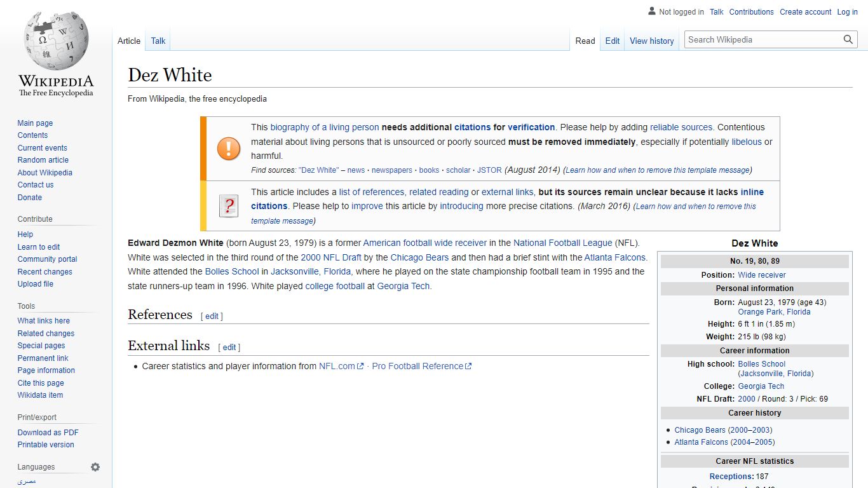Open Learn to edit link

39,247
